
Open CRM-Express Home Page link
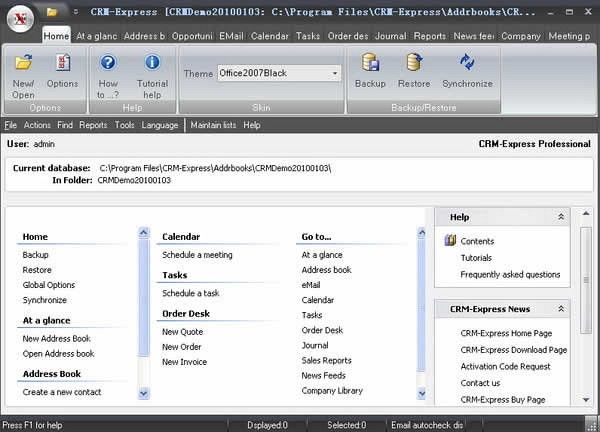pyautogui.click(x=506, y=333)
